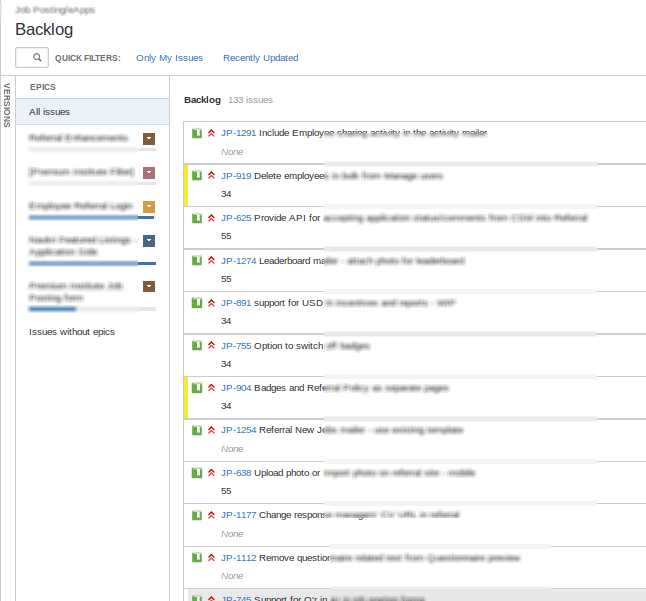Click the estimate 55 under JP-1274
The width and height of the screenshot is (646, 601).
point(226,279)
